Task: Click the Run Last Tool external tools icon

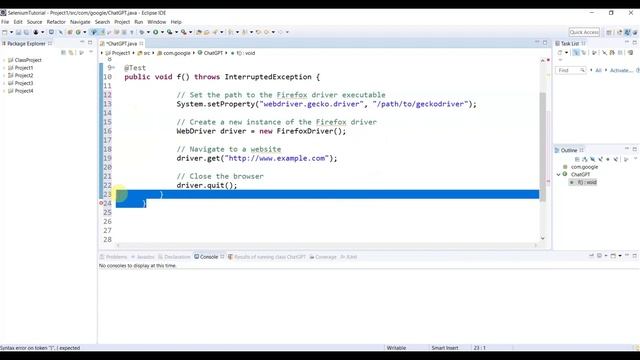Action: (x=184, y=32)
